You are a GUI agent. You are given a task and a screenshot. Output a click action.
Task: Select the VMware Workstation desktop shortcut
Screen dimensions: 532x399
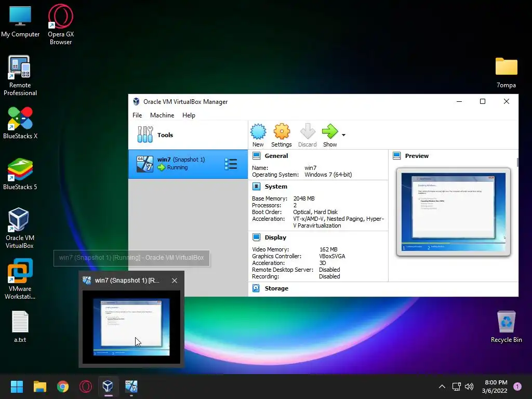(x=20, y=279)
